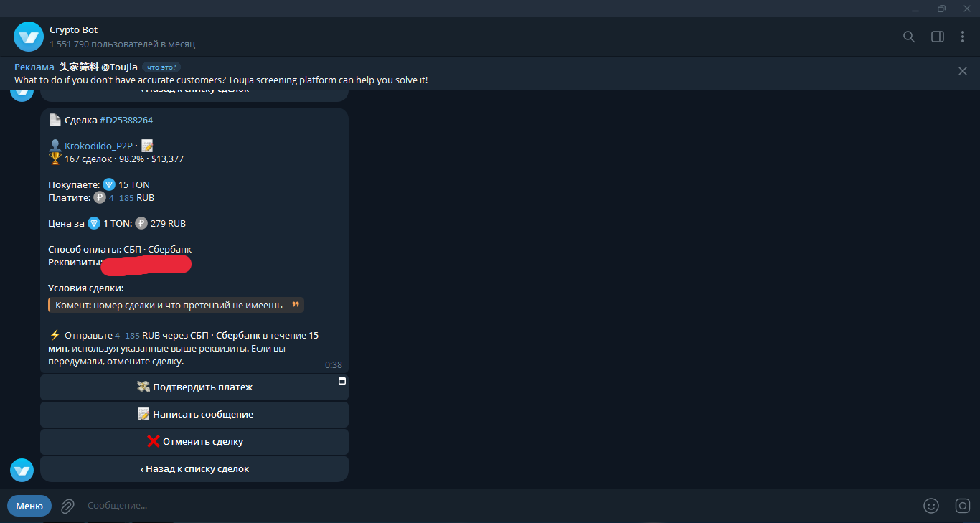
Task: Click the red cross icon on Отменить сделку
Action: pyautogui.click(x=153, y=441)
